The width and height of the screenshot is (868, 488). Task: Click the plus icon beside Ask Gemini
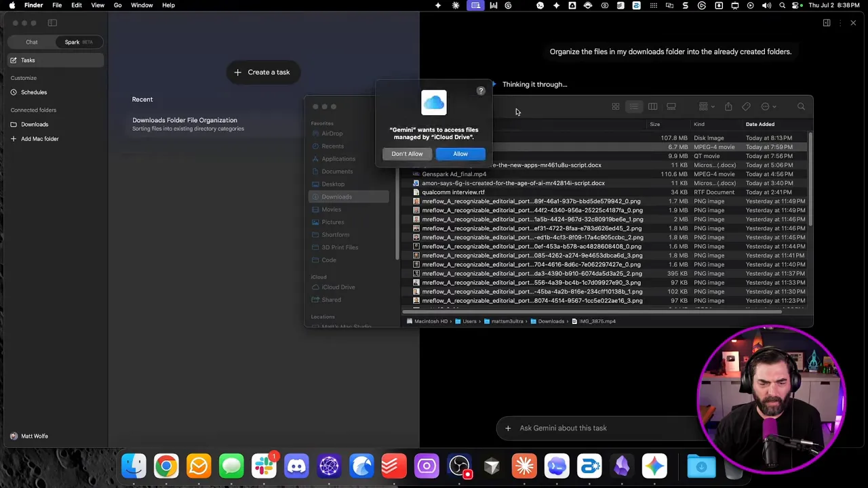click(508, 428)
